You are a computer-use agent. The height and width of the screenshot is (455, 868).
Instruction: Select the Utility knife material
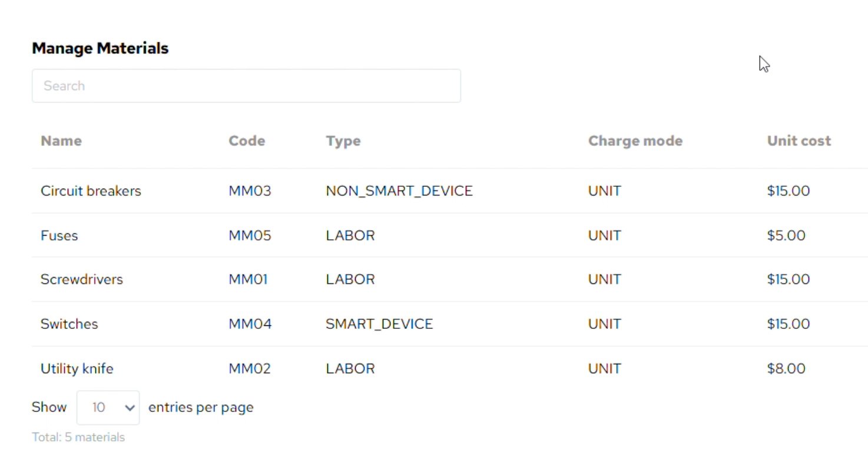tap(77, 368)
